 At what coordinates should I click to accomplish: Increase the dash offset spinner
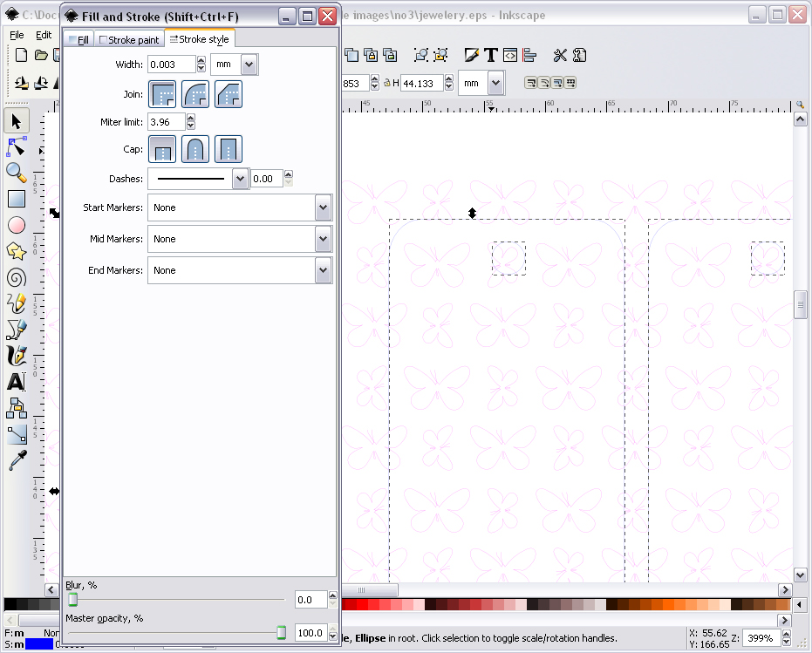point(289,174)
